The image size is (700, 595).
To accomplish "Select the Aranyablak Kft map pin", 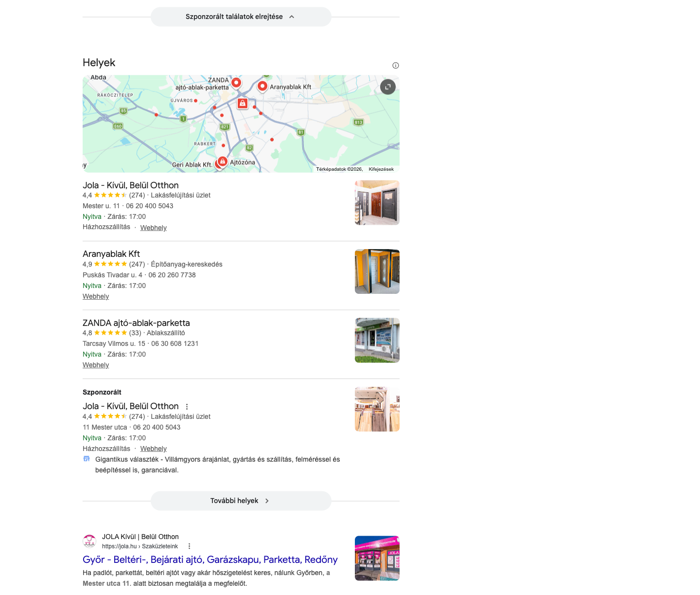I will pos(262,87).
